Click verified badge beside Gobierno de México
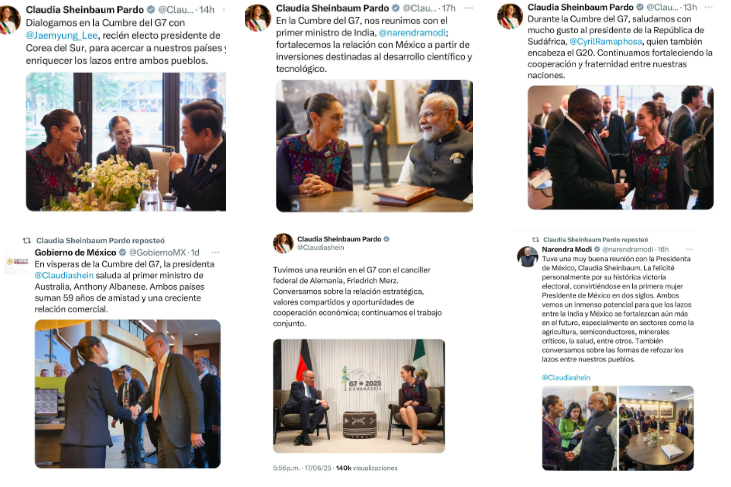Viewport: 731px width, 487px height. click(x=123, y=252)
